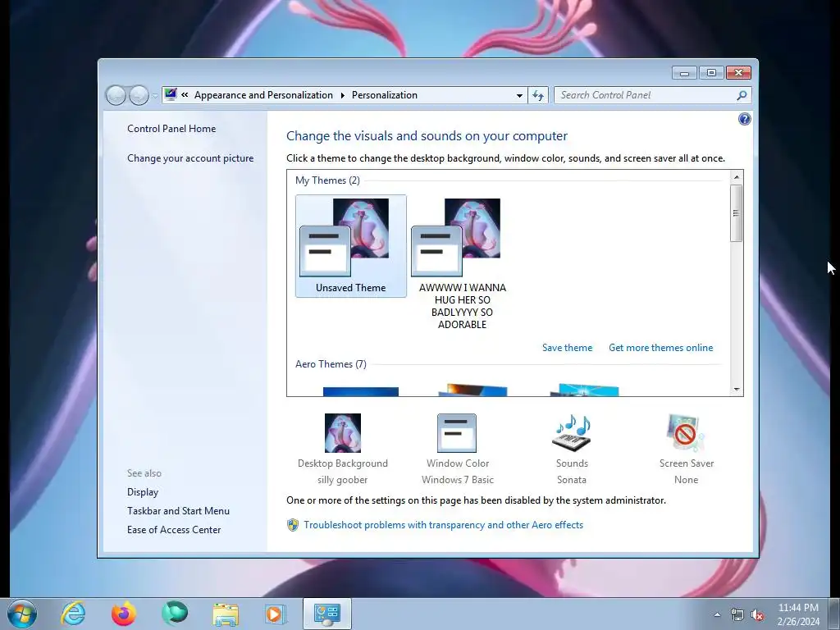Open recent pages dropdown beside navigation arrows
This screenshot has height=630, width=840.
tap(155, 96)
